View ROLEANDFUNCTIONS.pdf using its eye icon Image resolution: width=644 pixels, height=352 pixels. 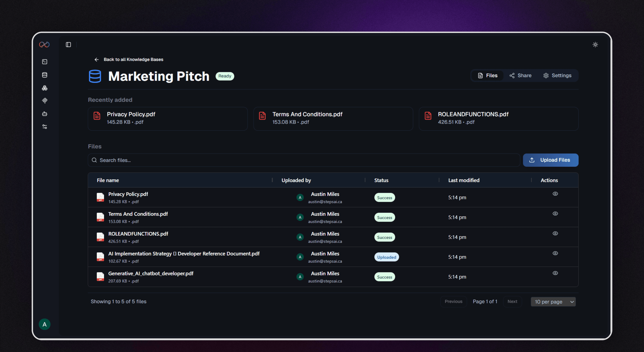[x=555, y=234]
